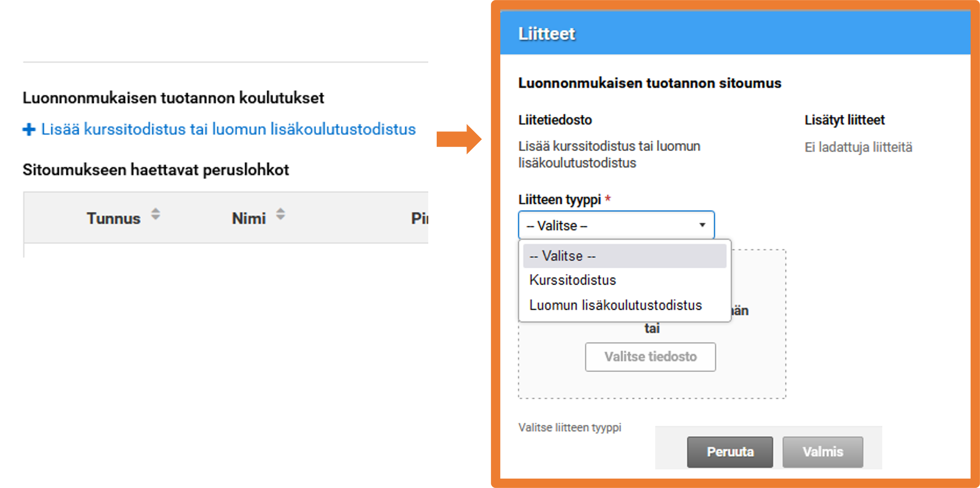Choose Luomun lisäkoulutustodistus as attachment type
The width and height of the screenshot is (980, 488).
[x=615, y=305]
